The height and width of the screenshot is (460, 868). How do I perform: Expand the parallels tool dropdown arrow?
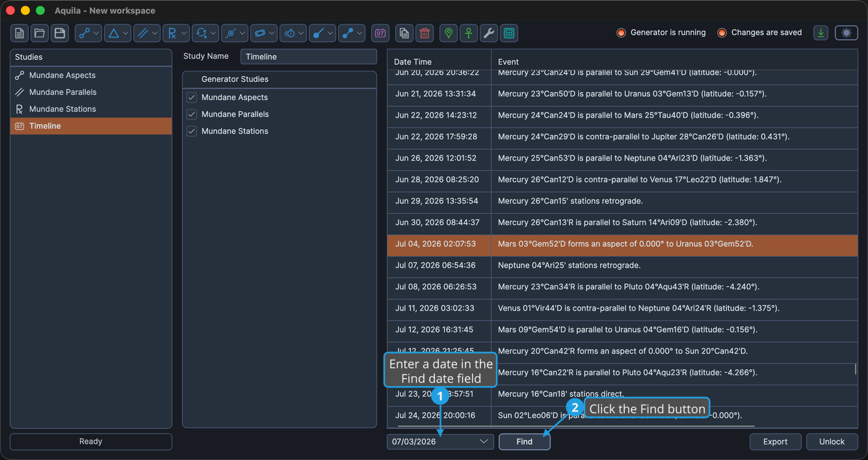155,33
